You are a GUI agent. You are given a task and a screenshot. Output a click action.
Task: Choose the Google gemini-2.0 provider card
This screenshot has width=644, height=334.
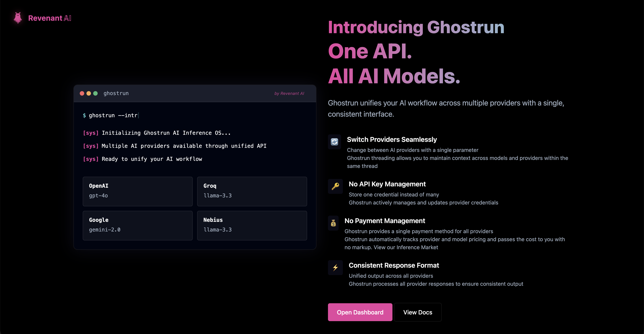[x=138, y=225]
